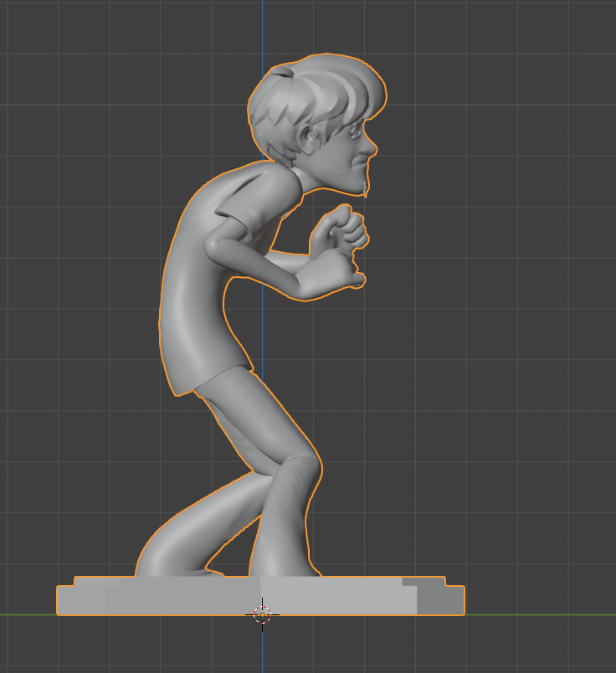Click the character's nose

pyautogui.click(x=370, y=149)
